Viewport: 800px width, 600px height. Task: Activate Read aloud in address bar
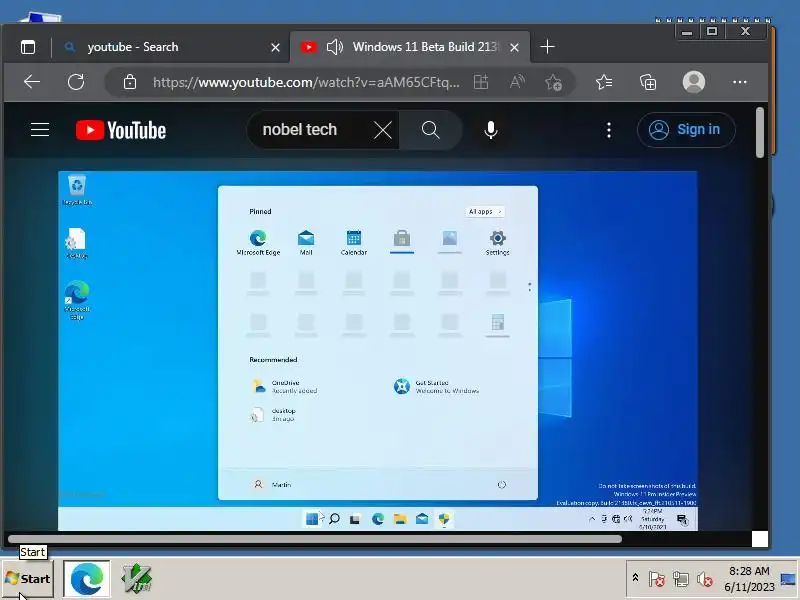click(x=517, y=82)
